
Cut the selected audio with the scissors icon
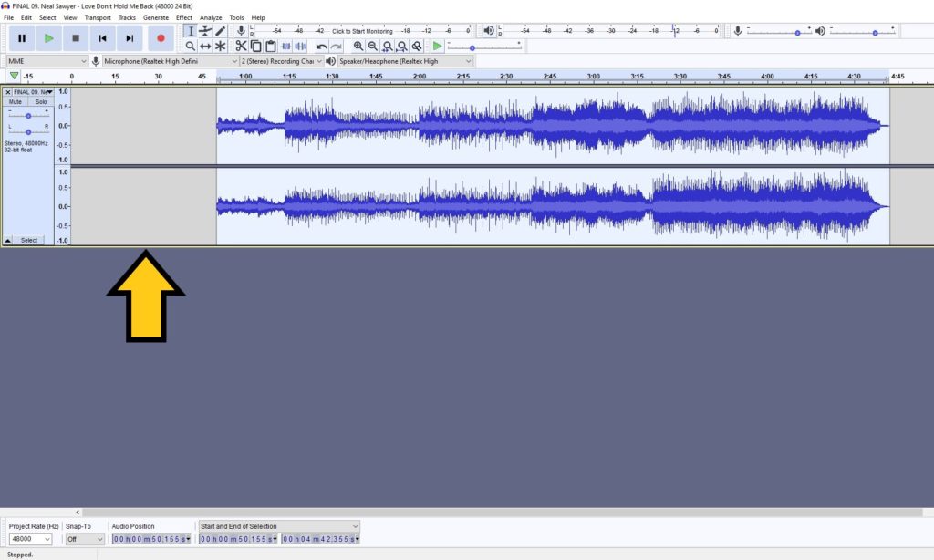click(241, 46)
